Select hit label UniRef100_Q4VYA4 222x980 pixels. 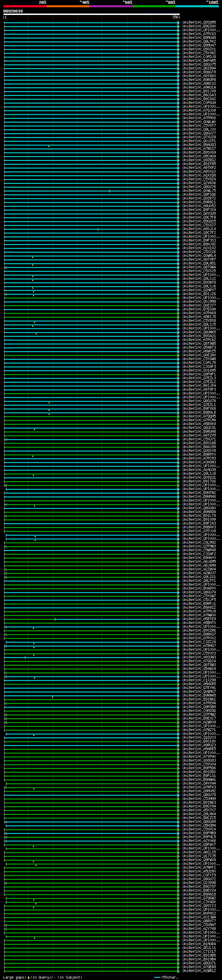[199, 783]
